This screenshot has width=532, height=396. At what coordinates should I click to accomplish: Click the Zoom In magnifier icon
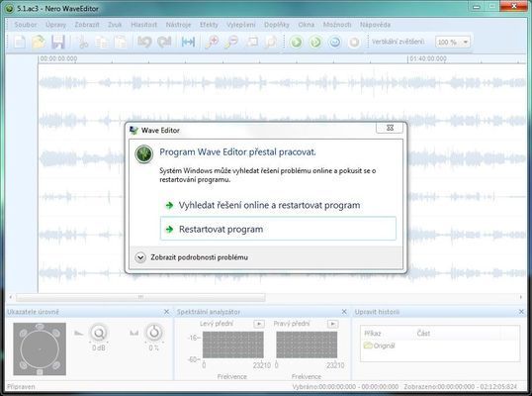click(213, 43)
